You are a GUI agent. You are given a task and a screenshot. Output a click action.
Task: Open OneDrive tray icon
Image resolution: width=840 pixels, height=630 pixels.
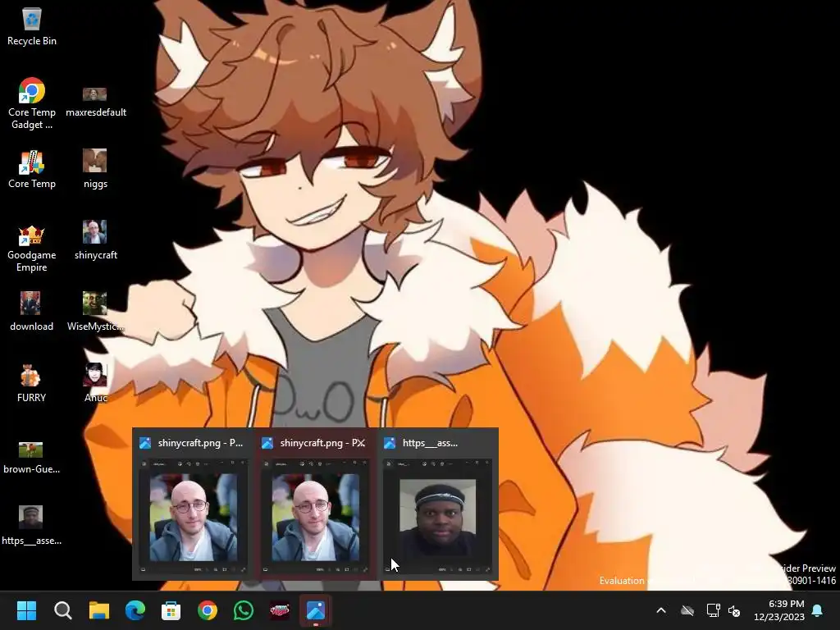(x=687, y=610)
